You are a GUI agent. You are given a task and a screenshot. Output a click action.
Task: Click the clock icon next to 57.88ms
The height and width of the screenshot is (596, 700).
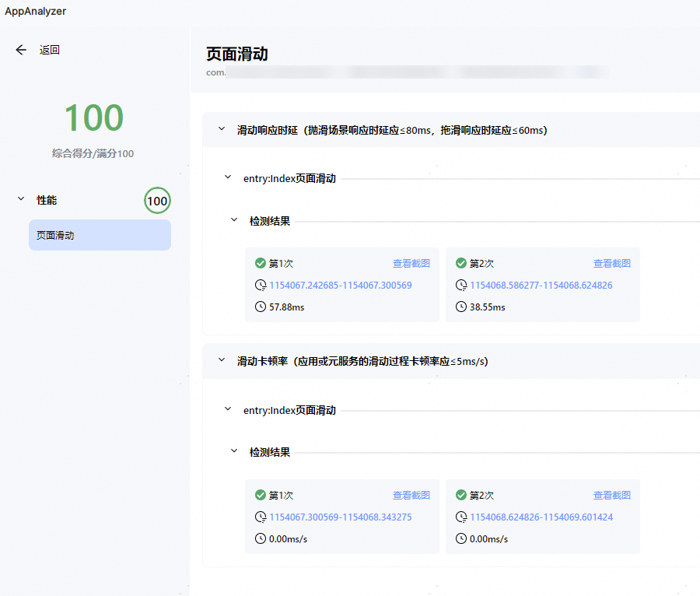260,307
